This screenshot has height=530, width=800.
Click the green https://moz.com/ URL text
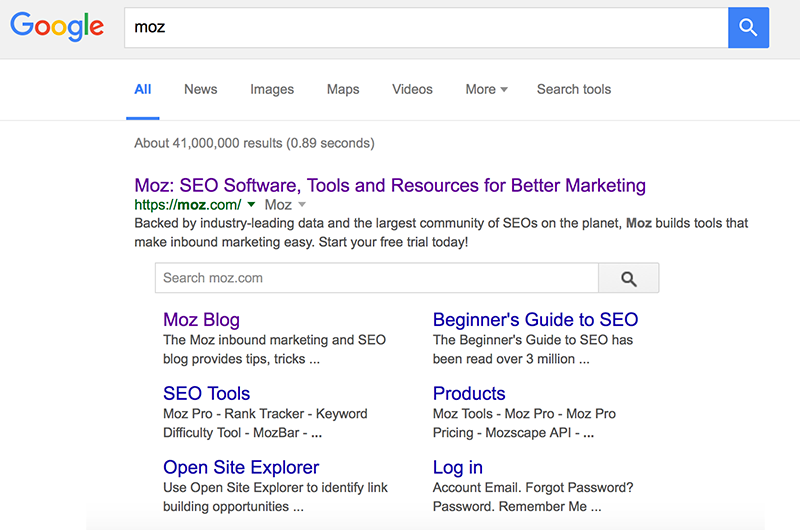pyautogui.click(x=188, y=205)
